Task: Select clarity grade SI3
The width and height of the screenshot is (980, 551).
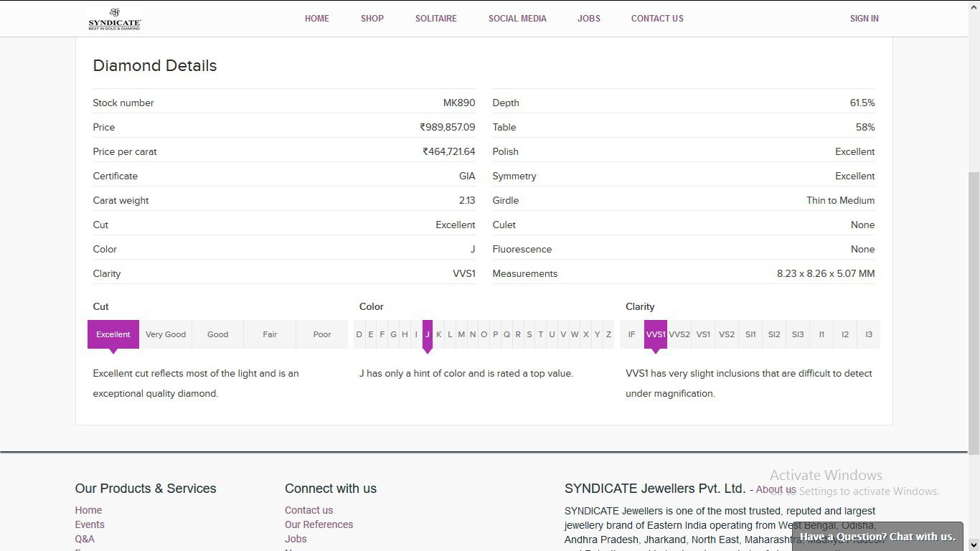Action: click(798, 334)
